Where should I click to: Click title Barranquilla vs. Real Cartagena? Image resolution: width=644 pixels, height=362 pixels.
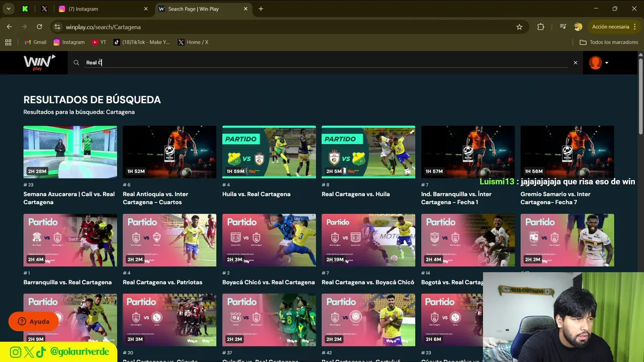[x=67, y=283]
